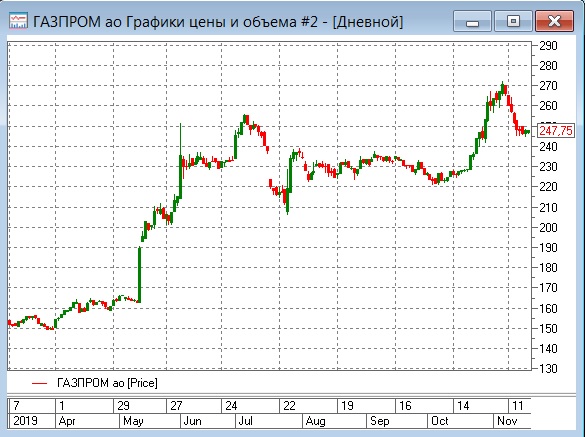Viewport: 585px width, 437px height.
Task: Click the date label 14 on time axis
Action: point(463,406)
